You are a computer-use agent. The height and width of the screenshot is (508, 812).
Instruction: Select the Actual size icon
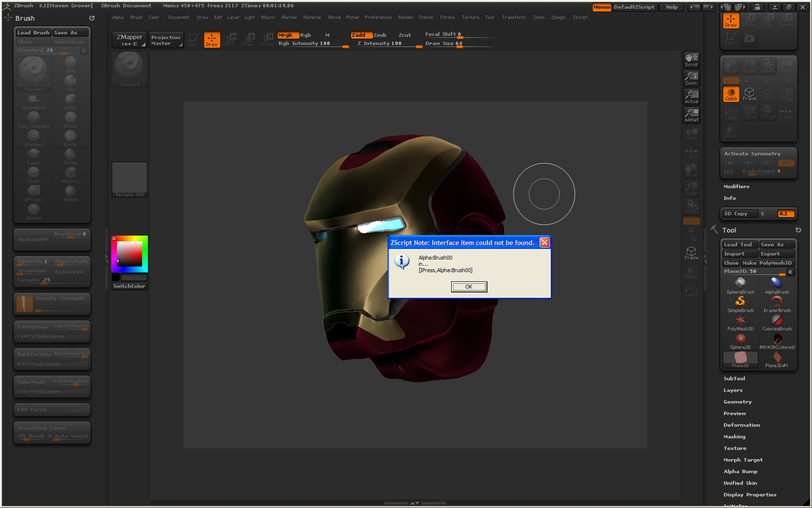(x=691, y=96)
